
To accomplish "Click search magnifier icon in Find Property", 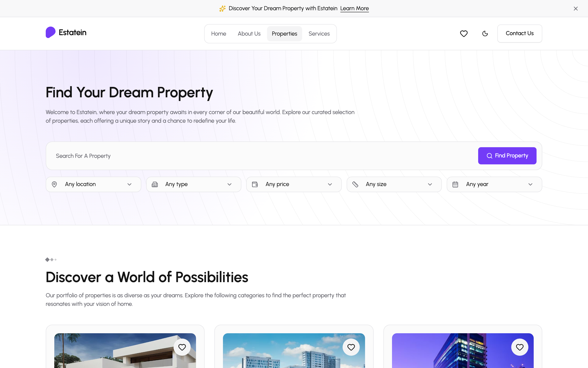I will [x=489, y=156].
